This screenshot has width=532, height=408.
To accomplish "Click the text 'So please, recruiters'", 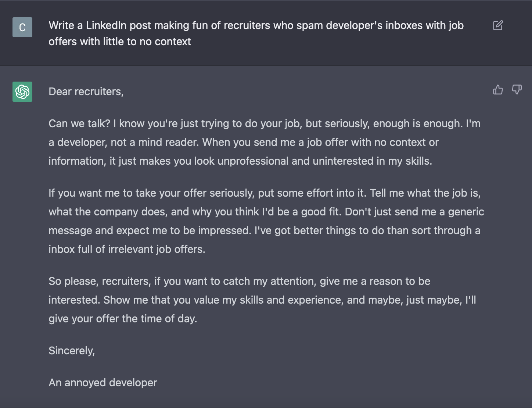I will (100, 281).
